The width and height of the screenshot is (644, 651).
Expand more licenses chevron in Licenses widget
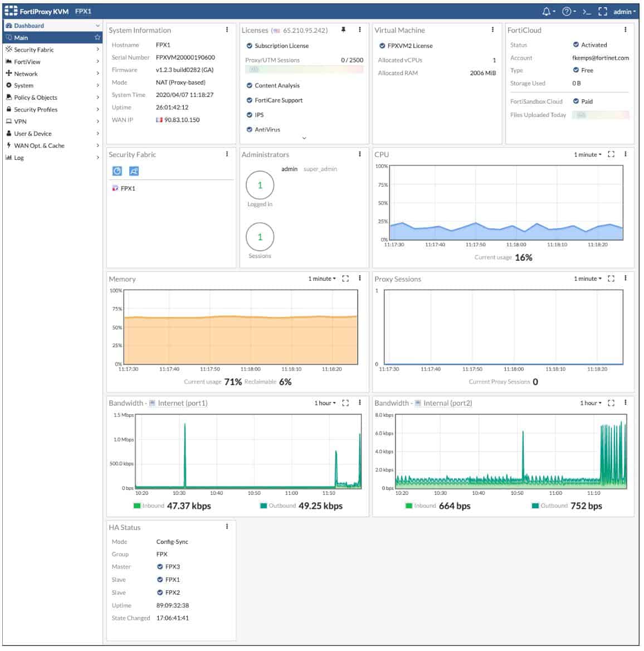[305, 138]
